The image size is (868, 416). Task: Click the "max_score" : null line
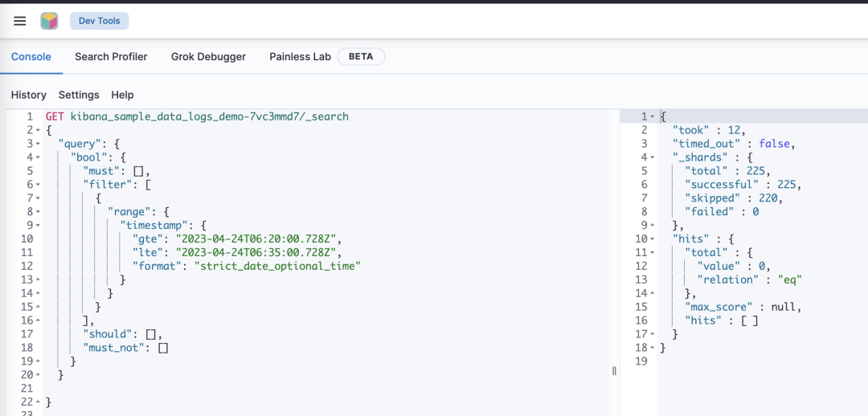[x=743, y=307]
